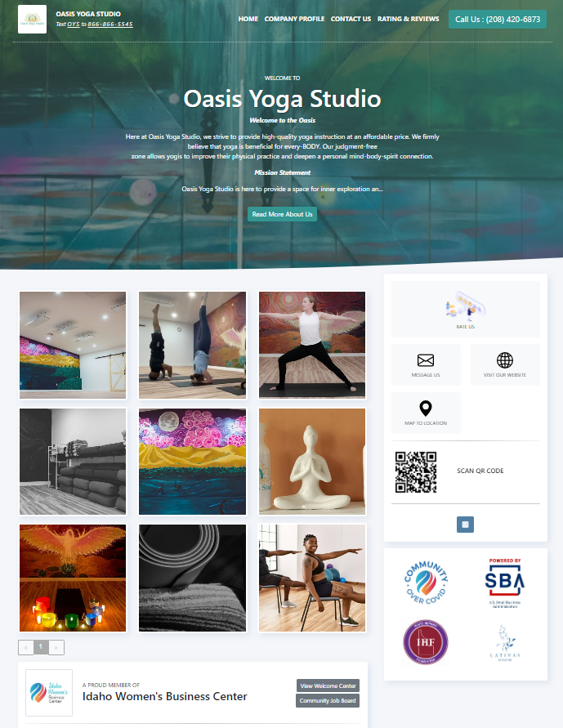563x728 pixels.
Task: Click the small blue social icon below QR code
Action: (465, 525)
